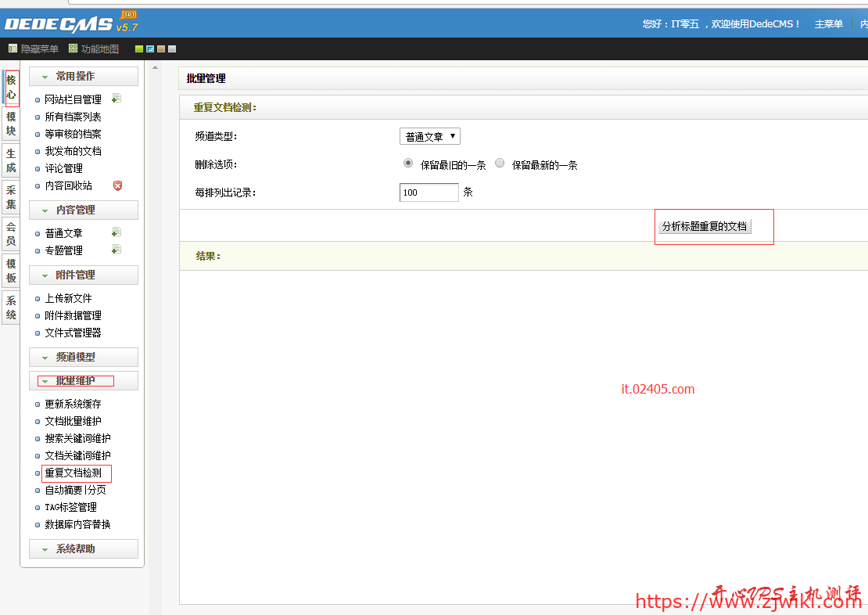This screenshot has width=868, height=615.
Task: Select the green theme color swatch
Action: pos(139,49)
